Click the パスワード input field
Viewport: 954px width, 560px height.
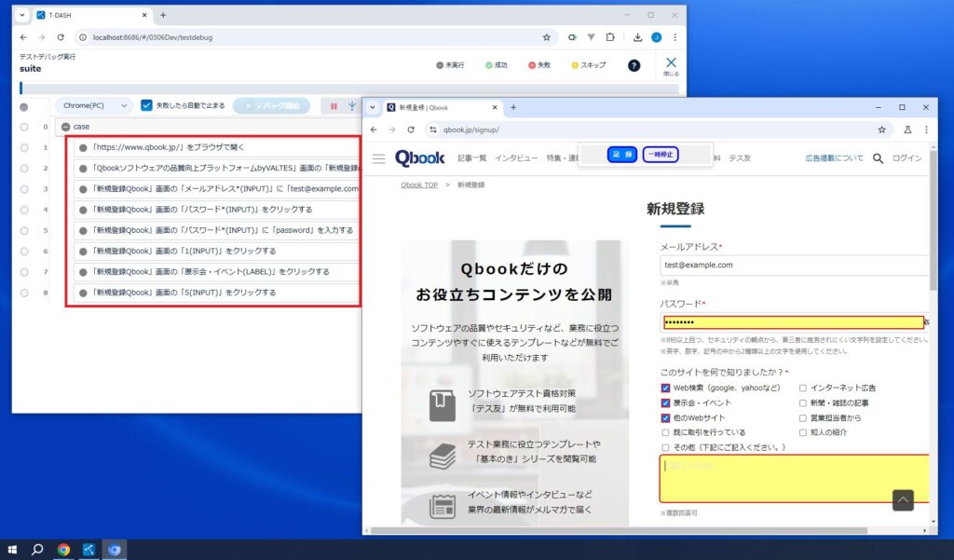pos(794,322)
